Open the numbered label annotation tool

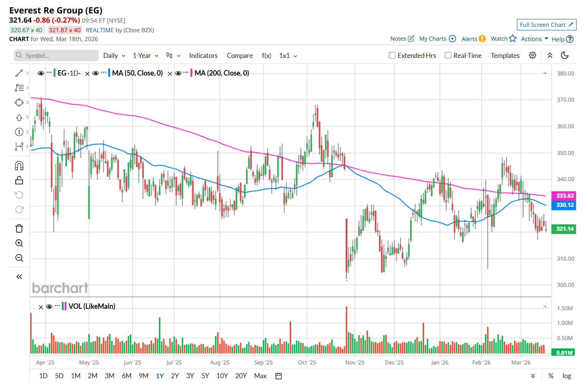pos(19,132)
